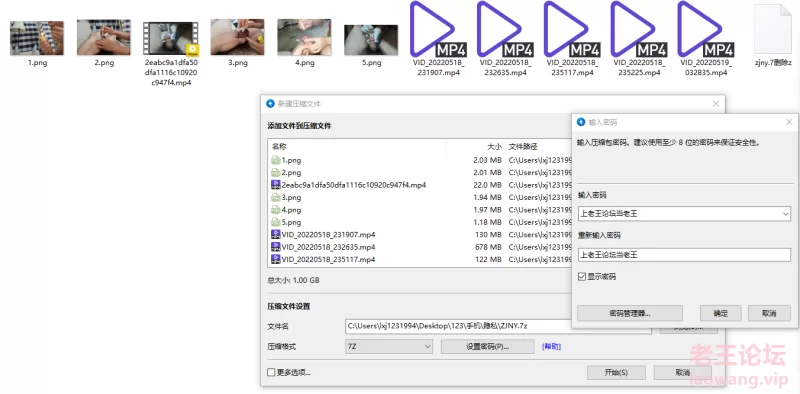The width and height of the screenshot is (800, 394).
Task: Click the 1.97 MB size cell
Action: tap(487, 210)
